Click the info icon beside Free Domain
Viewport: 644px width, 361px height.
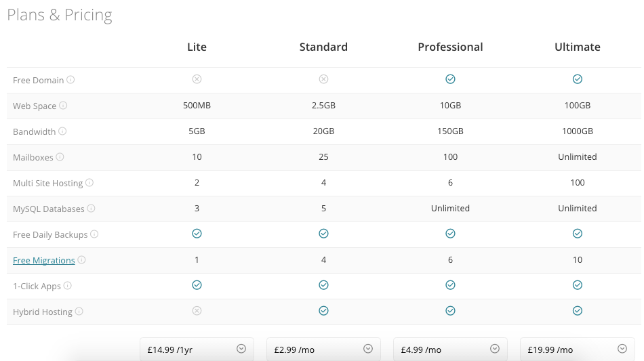pyautogui.click(x=71, y=80)
